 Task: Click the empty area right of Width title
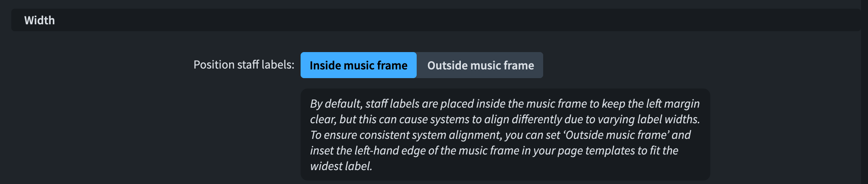pyautogui.click(x=433, y=20)
